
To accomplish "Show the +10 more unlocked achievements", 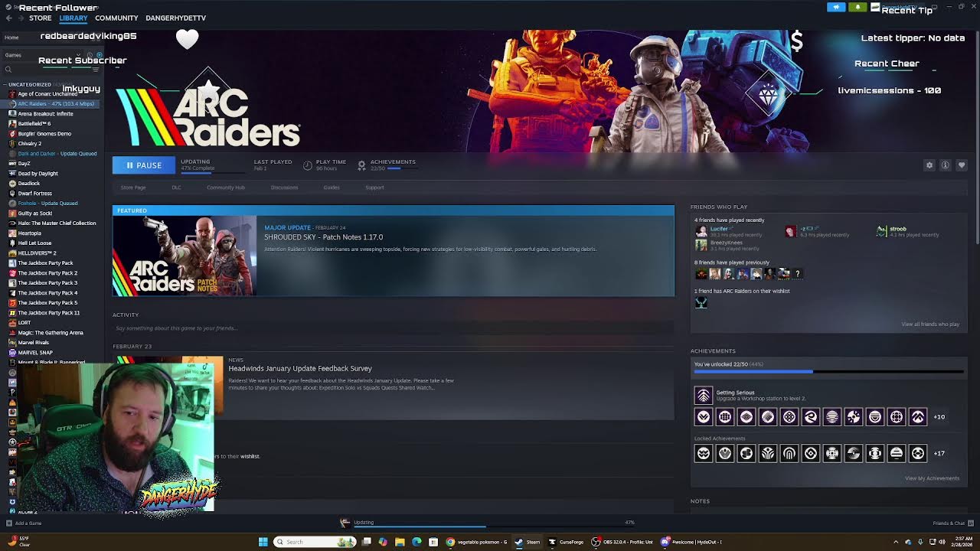I will 939,417.
